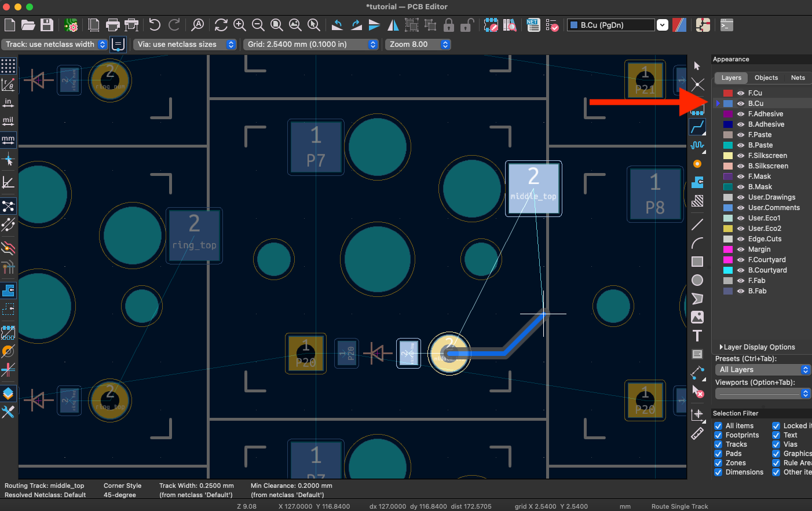Activate the Draw Rectangle tool

(x=697, y=261)
